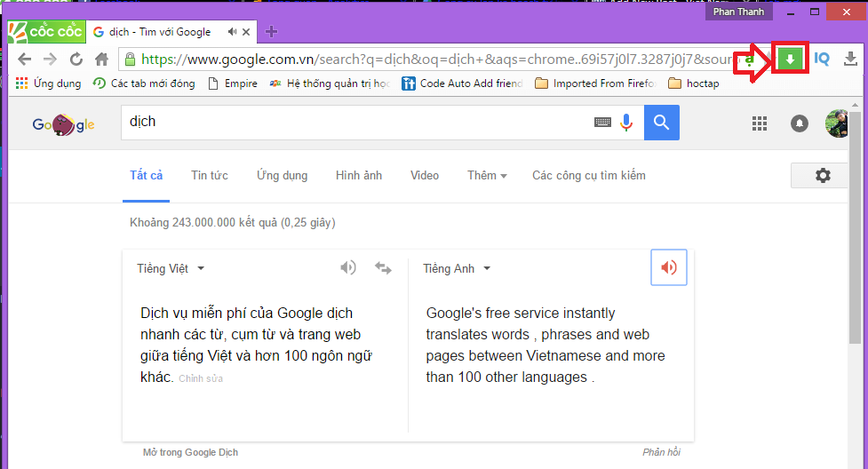Go forward with the forward arrow
The image size is (868, 469).
click(50, 59)
